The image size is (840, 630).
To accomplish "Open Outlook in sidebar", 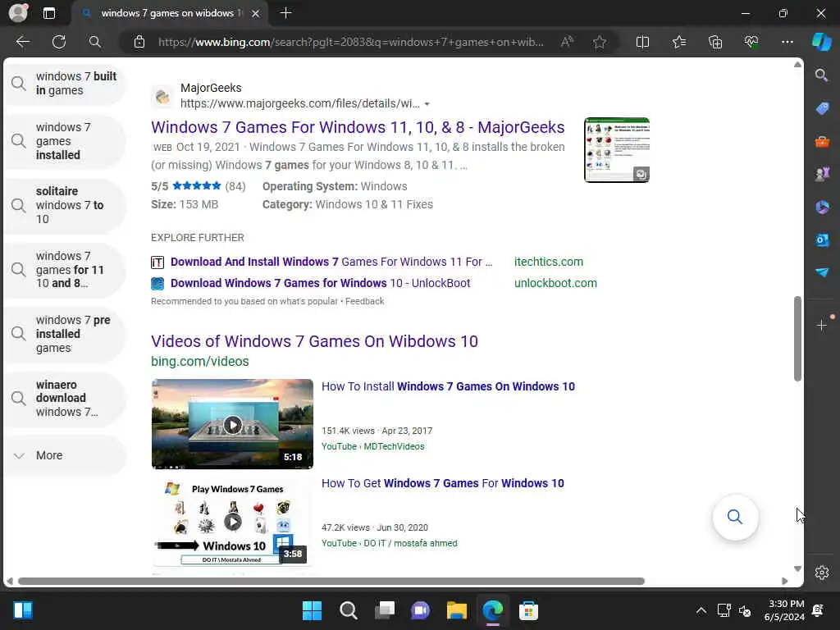I will (822, 240).
